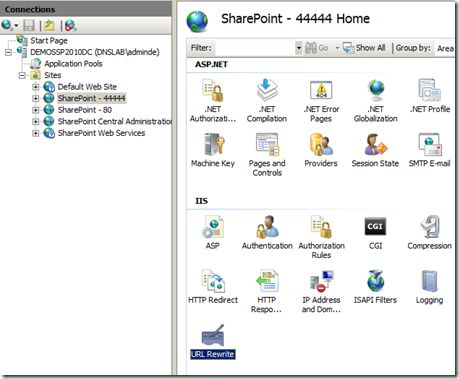The width and height of the screenshot is (459, 379).
Task: Expand the Default Web Site node
Action: [x=35, y=87]
